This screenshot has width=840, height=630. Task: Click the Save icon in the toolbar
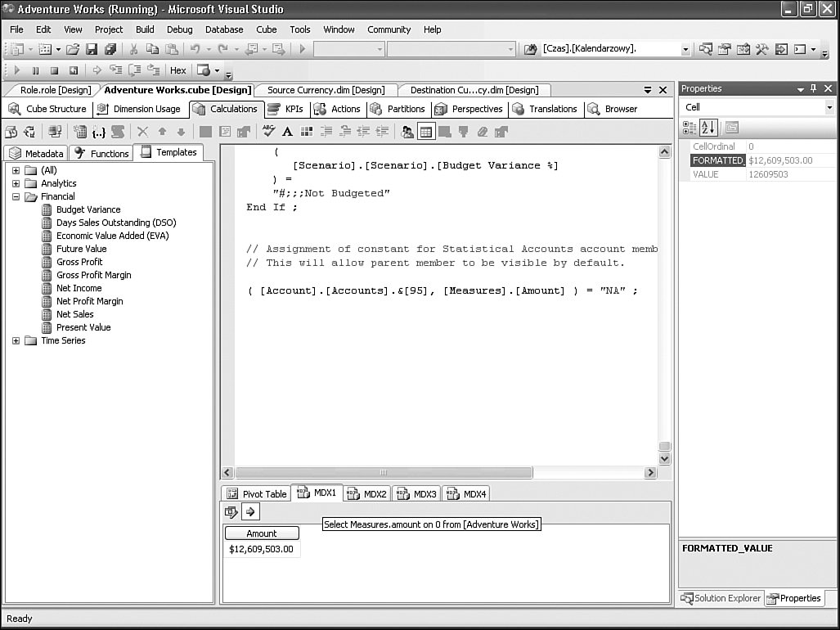click(92, 49)
